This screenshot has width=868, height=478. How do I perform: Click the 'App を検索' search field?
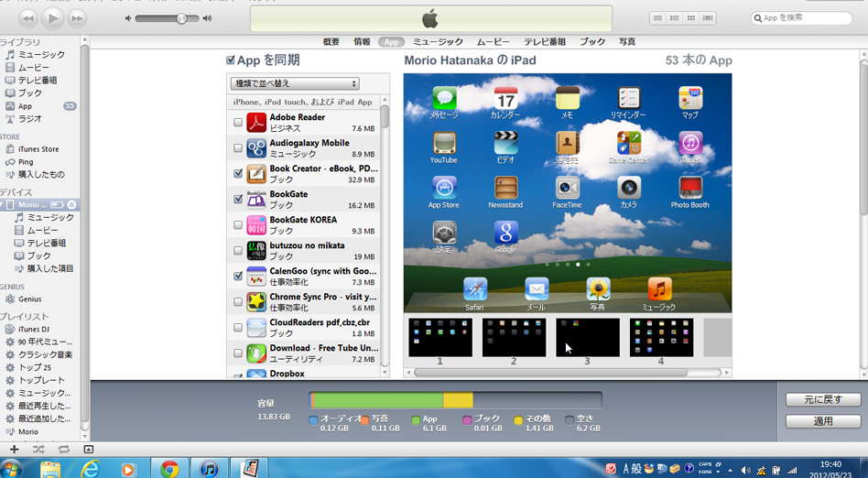pos(801,17)
